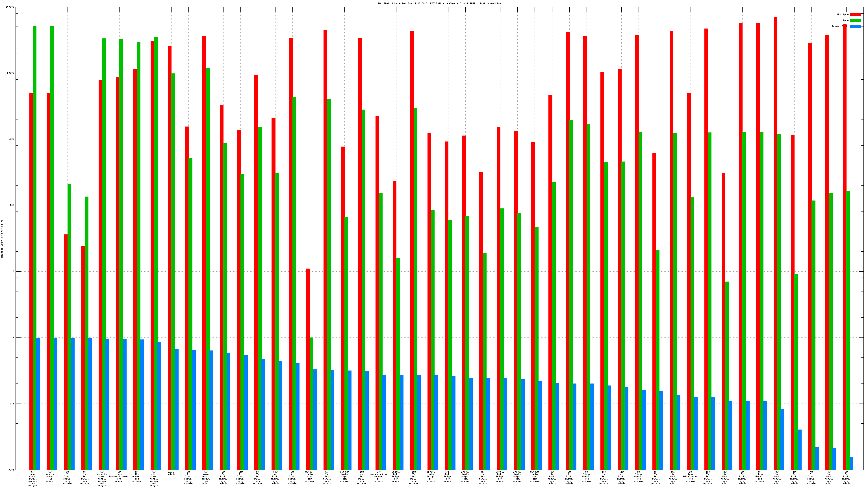Click the red Not Spam legend swatch
The height and width of the screenshot is (488, 868).
tap(855, 14)
